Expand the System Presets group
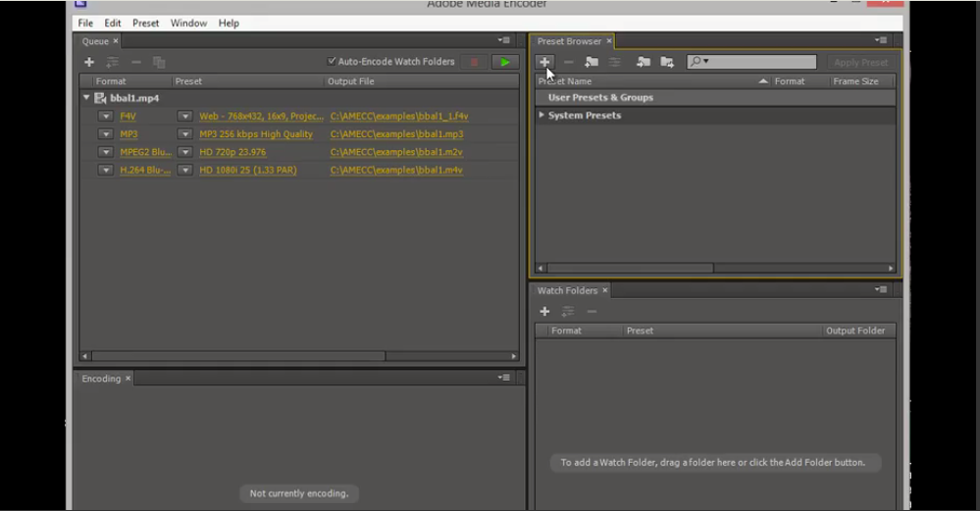This screenshot has height=511, width=980. pyautogui.click(x=542, y=115)
